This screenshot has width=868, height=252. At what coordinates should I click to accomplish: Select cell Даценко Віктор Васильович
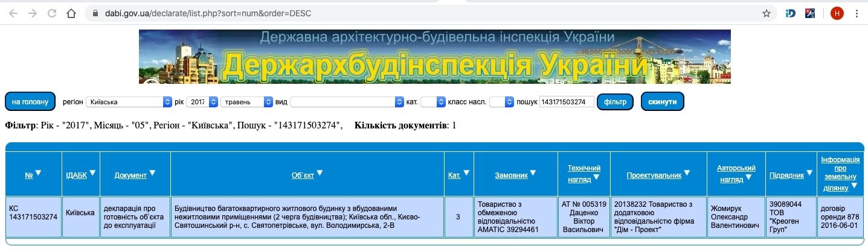pyautogui.click(x=583, y=217)
